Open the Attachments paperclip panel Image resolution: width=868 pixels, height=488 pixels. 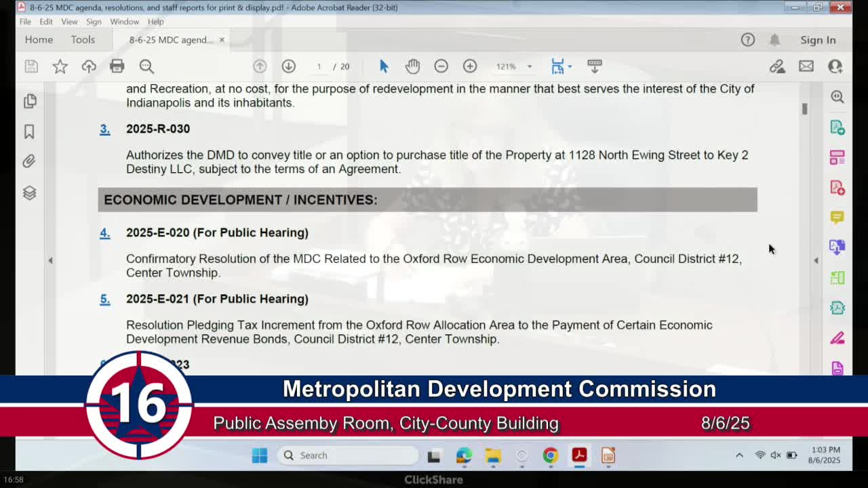(x=29, y=161)
